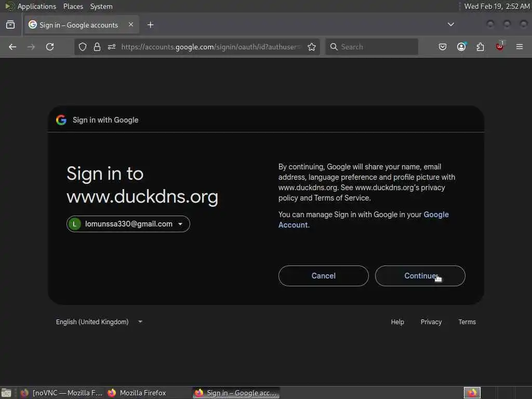532x399 pixels.
Task: Open the Privacy link
Action: [431, 322]
